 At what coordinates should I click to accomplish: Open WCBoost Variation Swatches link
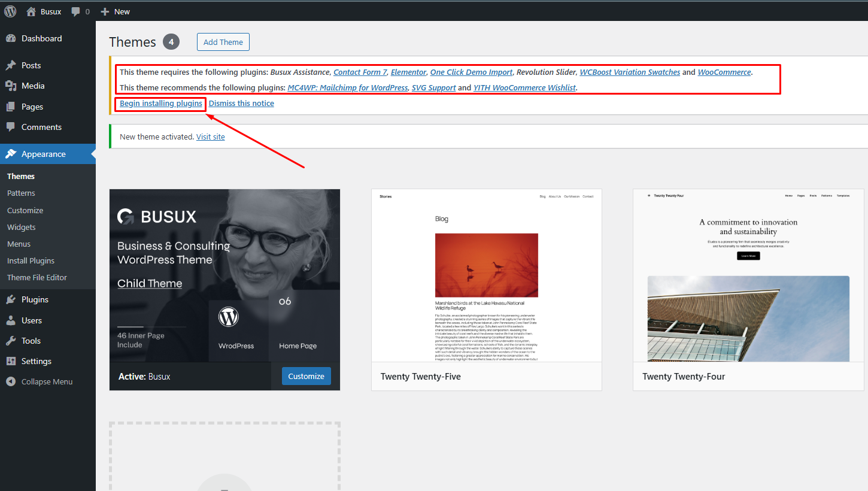click(x=630, y=72)
